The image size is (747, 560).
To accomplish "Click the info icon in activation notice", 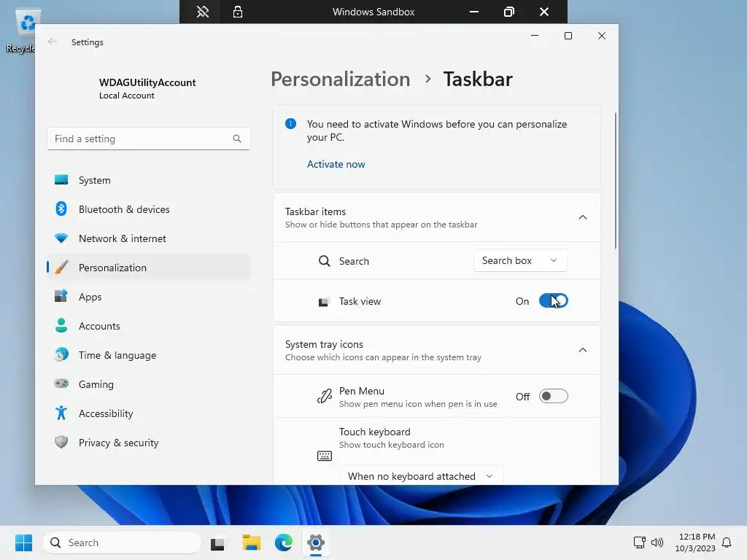I will click(290, 124).
